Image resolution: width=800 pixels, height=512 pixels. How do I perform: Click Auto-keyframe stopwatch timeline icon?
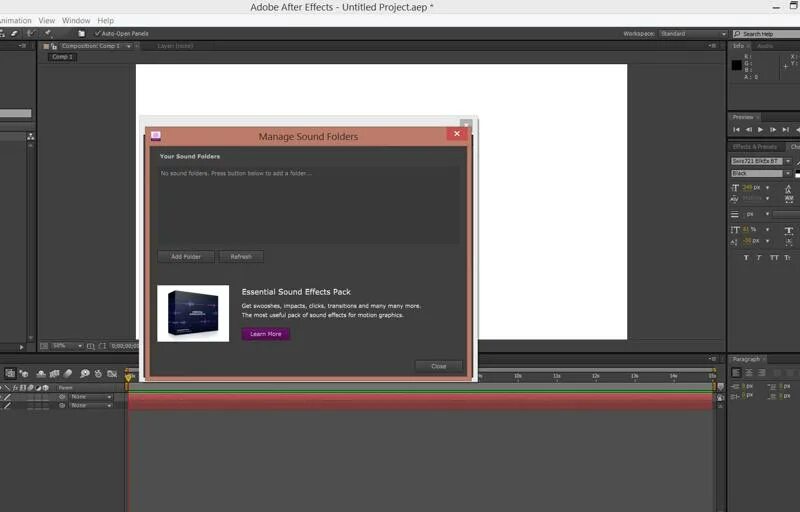coord(98,374)
